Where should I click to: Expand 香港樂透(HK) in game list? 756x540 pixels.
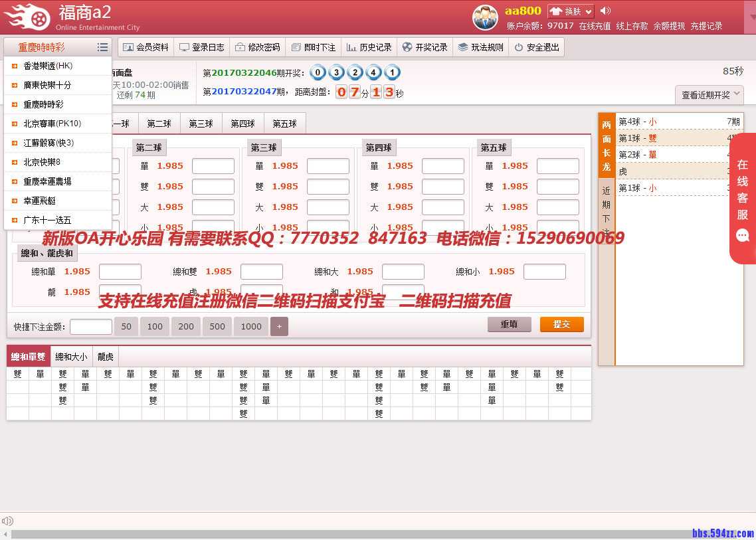tap(48, 66)
